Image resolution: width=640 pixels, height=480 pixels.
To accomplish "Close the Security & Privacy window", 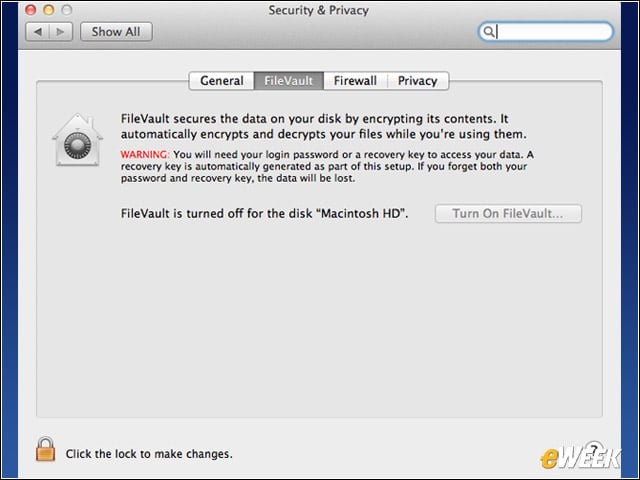I will click(x=30, y=10).
